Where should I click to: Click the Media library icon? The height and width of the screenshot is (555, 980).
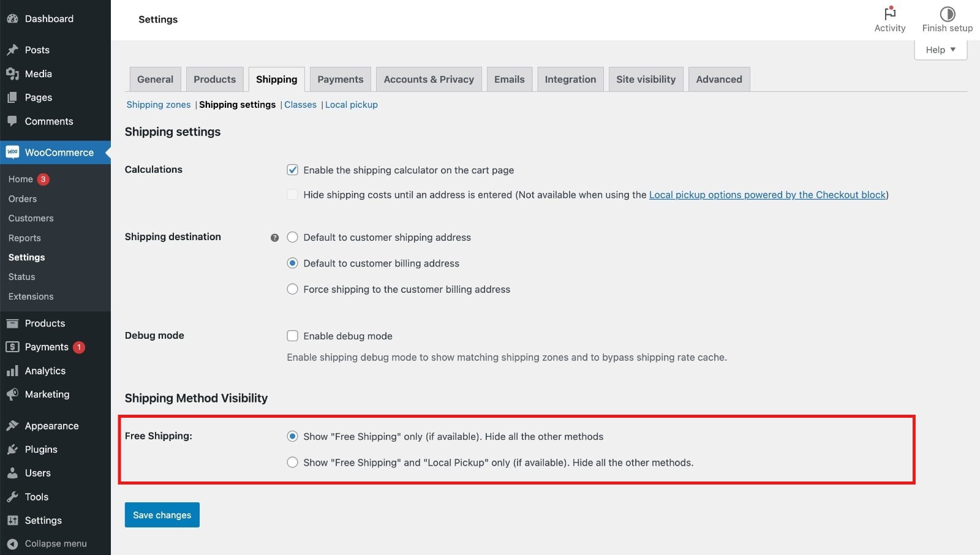(12, 74)
